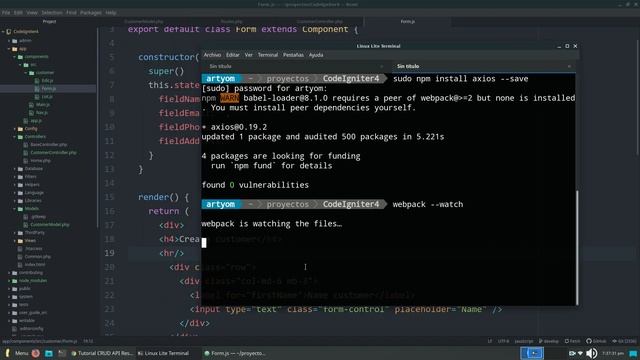Collapse the customer folder
Image resolution: width=640 pixels, height=360 pixels.
[26, 73]
